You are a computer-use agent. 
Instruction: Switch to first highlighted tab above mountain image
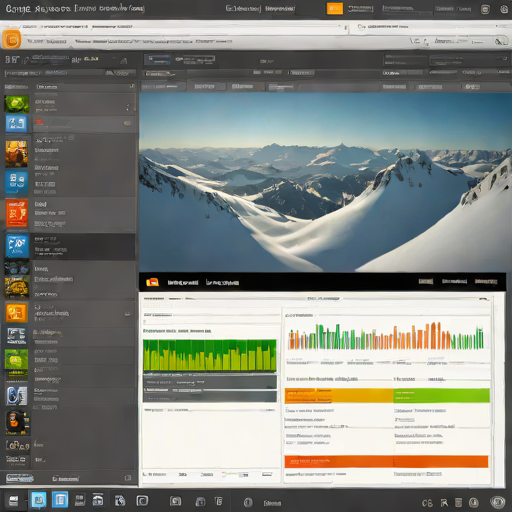point(157,60)
